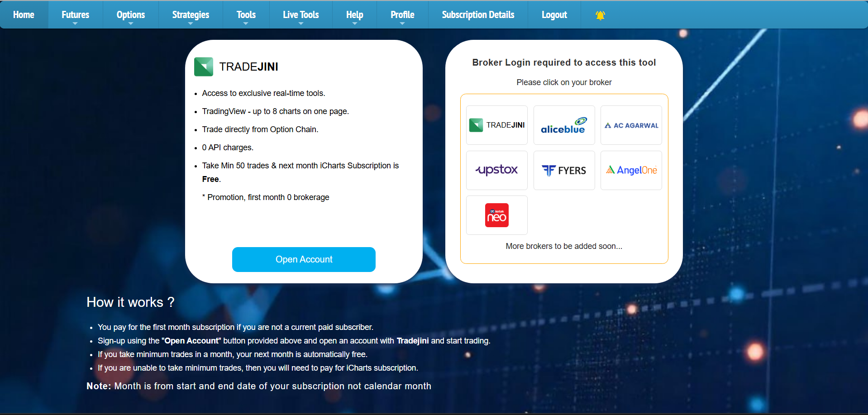Open the Options dropdown menu
Image resolution: width=868 pixels, height=415 pixels.
(x=131, y=15)
